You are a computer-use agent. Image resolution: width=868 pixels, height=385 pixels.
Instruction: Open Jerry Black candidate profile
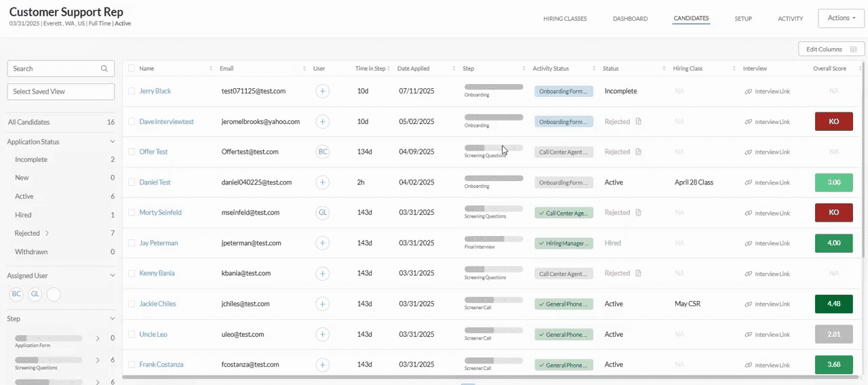click(x=155, y=91)
